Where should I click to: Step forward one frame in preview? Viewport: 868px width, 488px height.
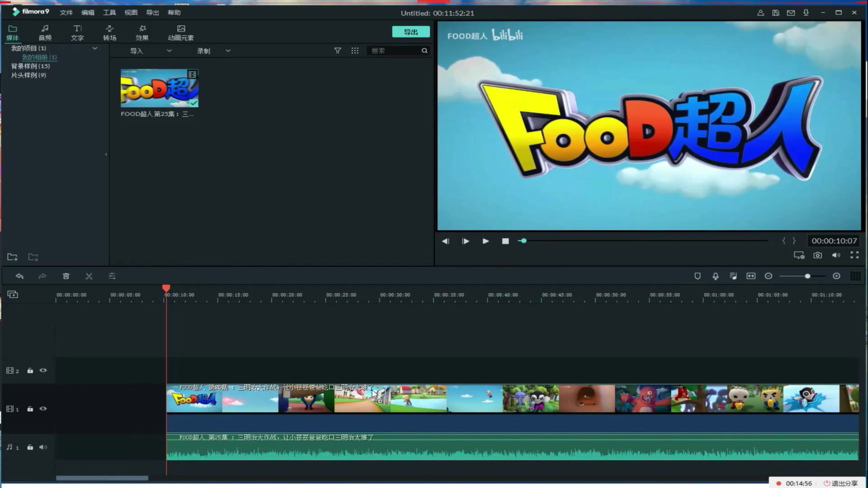[x=465, y=241]
